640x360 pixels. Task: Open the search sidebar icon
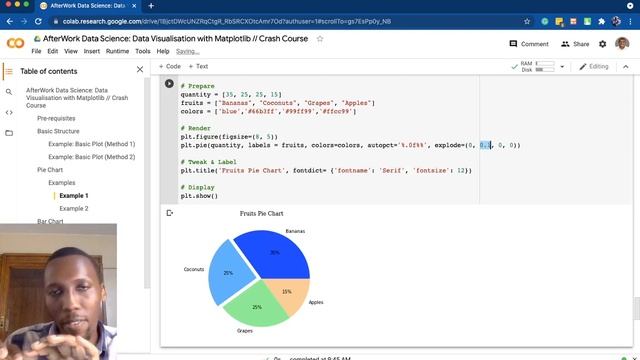(9, 92)
